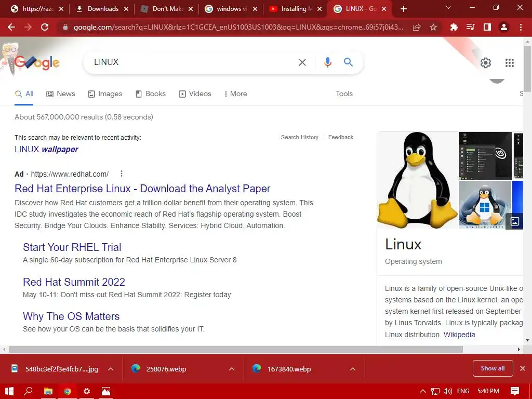Click the Tux penguin main image

[417, 180]
